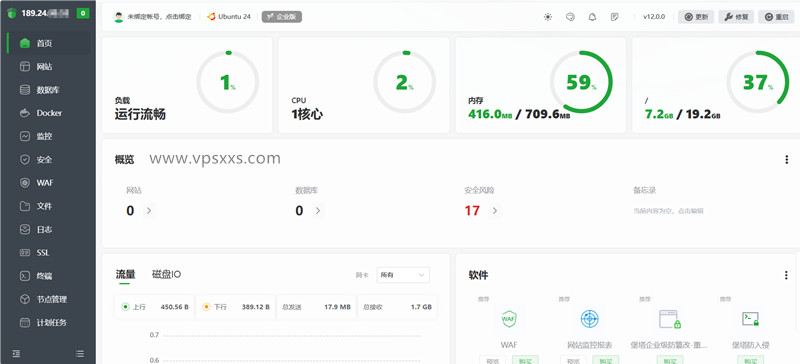Open the notification bell icon

tap(592, 17)
